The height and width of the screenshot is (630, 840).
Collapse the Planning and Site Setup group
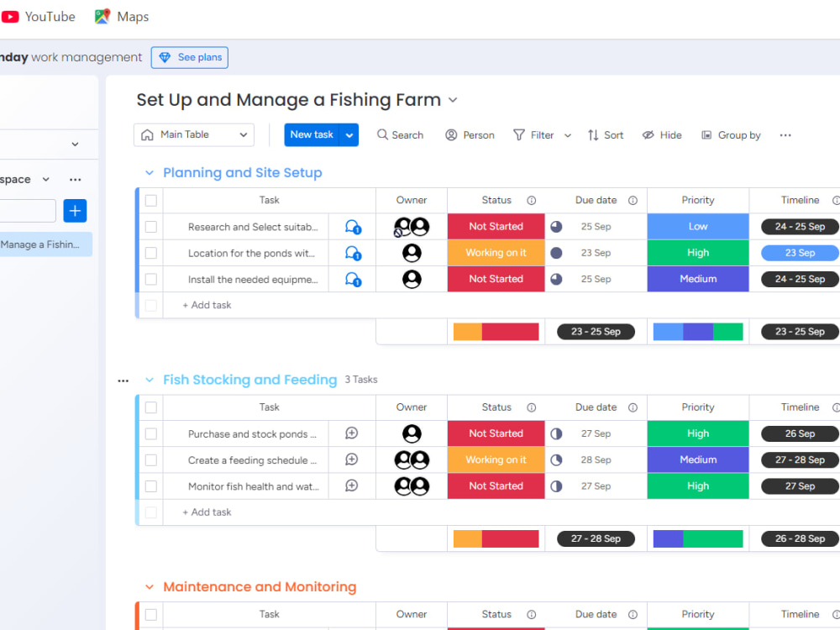(x=150, y=173)
